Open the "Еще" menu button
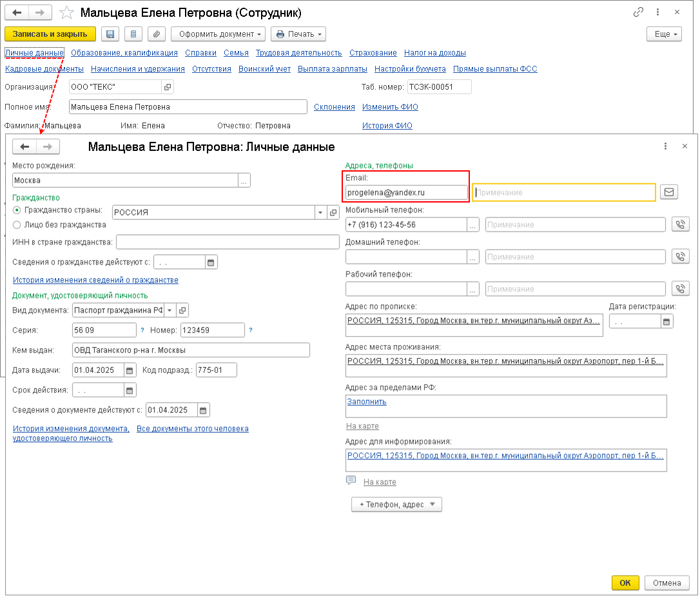The width and height of the screenshot is (700, 596). 664,34
